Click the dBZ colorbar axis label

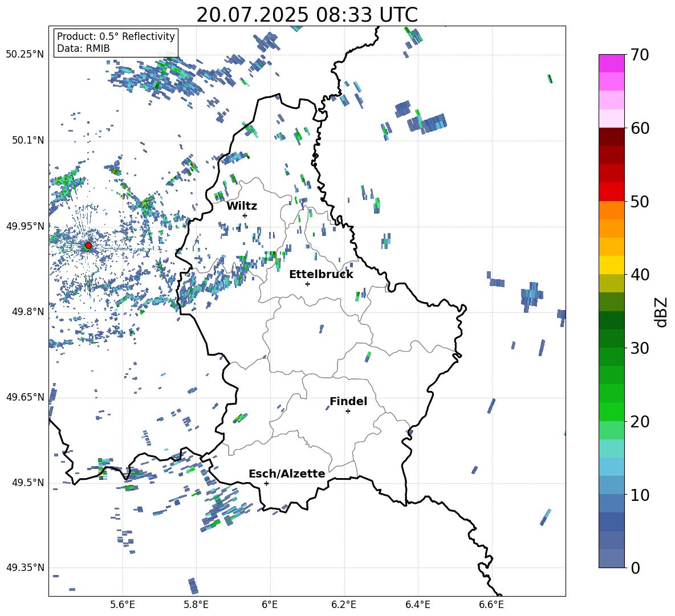662,312
